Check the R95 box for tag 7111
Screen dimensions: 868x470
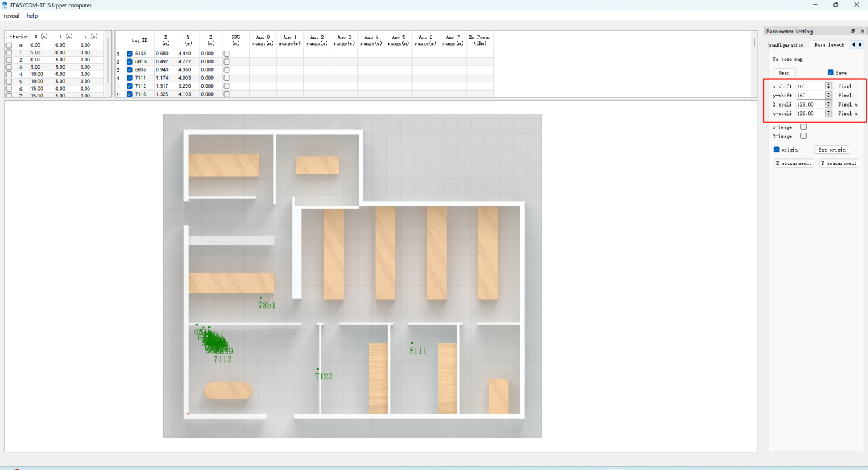coord(226,77)
